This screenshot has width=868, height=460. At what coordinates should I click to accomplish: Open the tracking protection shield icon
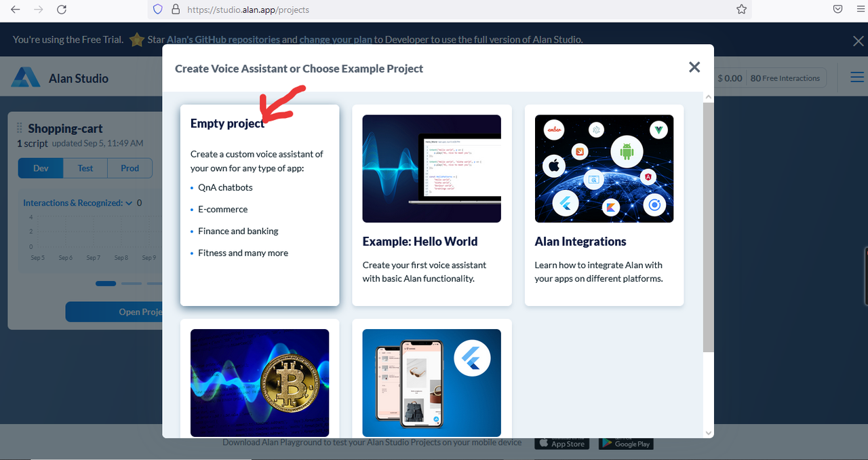point(158,9)
